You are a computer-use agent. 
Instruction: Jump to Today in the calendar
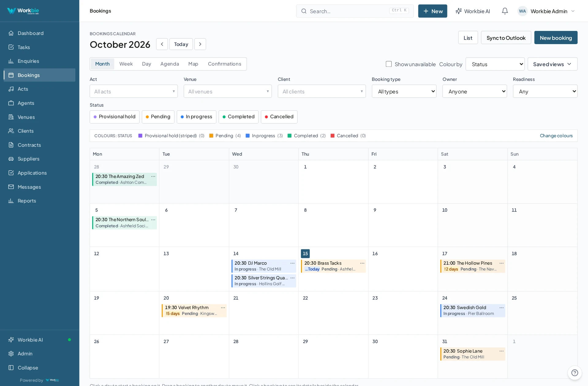point(181,44)
